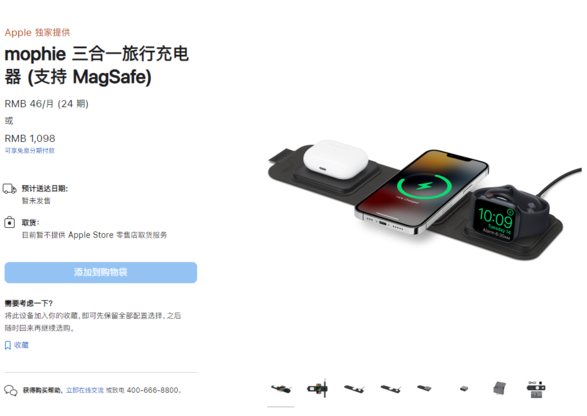Select the fourth product thumbnail
This screenshot has width=587, height=416.
[390, 389]
